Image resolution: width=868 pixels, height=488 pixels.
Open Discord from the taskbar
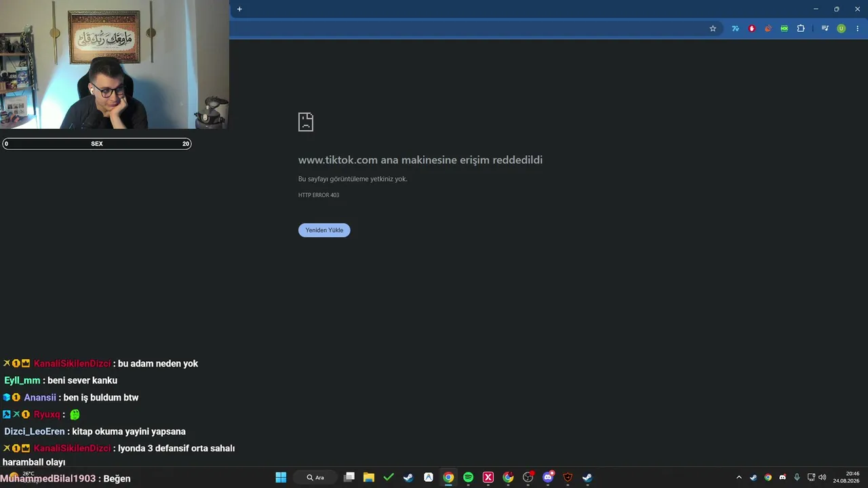[548, 477]
